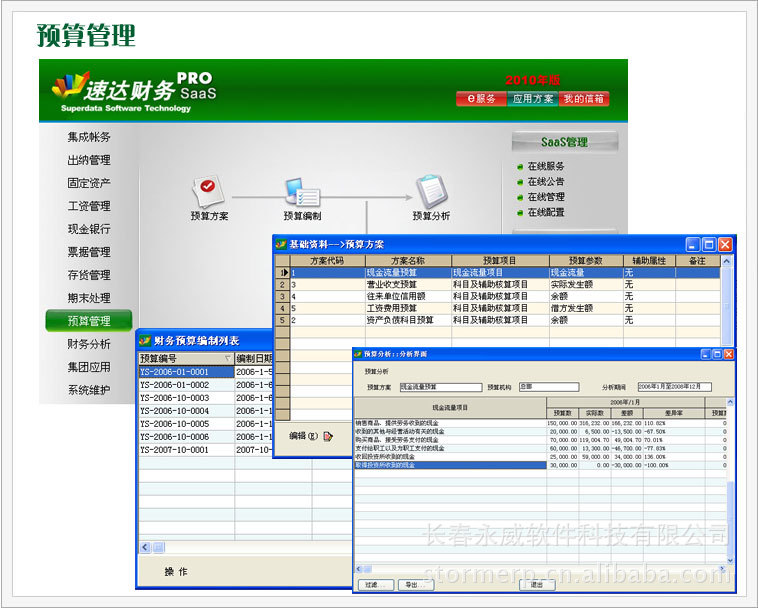Select 集成帐务 in the left menu
The height and width of the screenshot is (608, 758).
[x=89, y=137]
